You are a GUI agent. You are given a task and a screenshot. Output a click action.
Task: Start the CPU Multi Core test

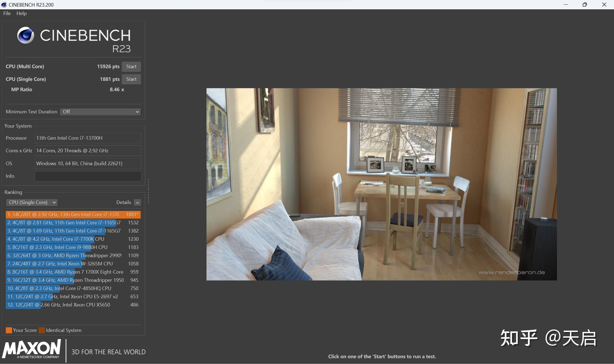point(131,67)
